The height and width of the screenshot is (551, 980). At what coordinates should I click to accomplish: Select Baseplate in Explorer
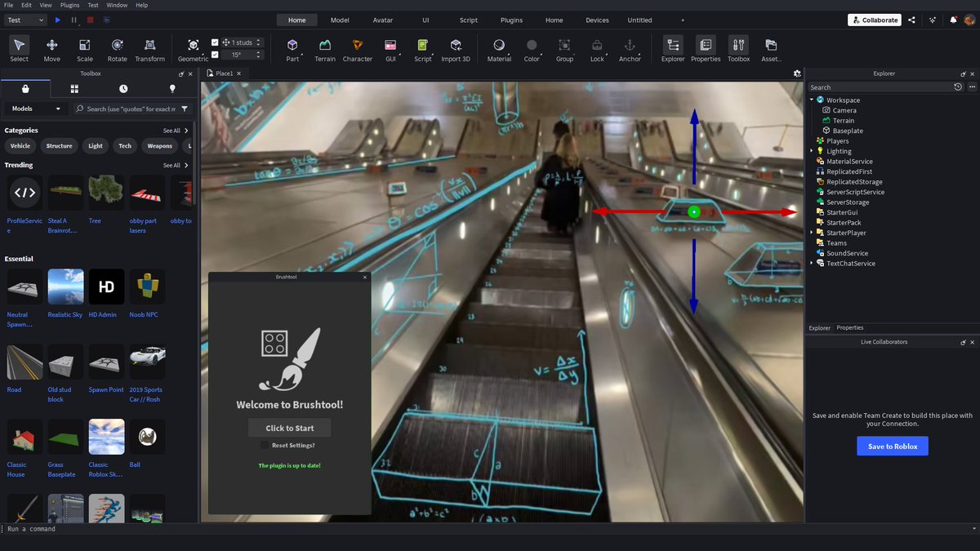point(848,131)
